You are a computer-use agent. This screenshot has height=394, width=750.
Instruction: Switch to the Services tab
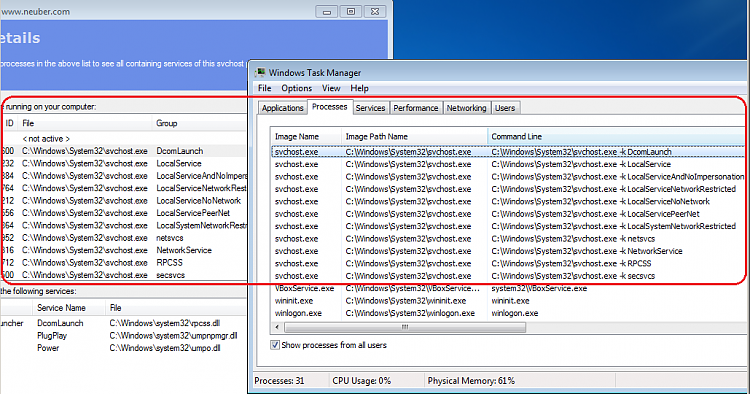370,108
